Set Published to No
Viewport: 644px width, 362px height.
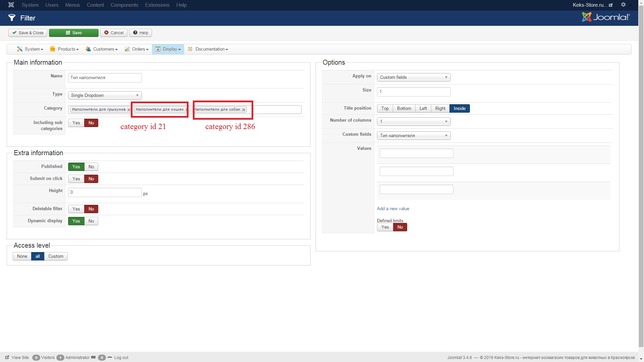[x=91, y=167]
